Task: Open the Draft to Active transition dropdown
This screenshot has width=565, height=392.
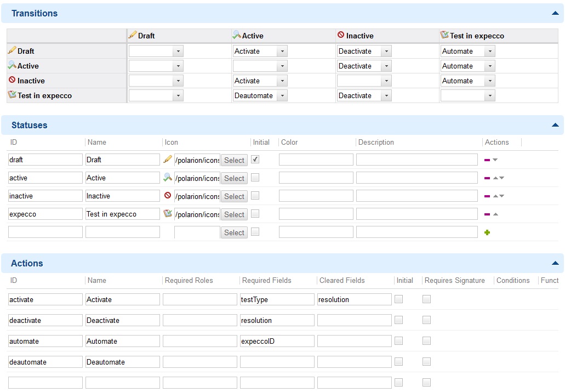Action: [282, 52]
